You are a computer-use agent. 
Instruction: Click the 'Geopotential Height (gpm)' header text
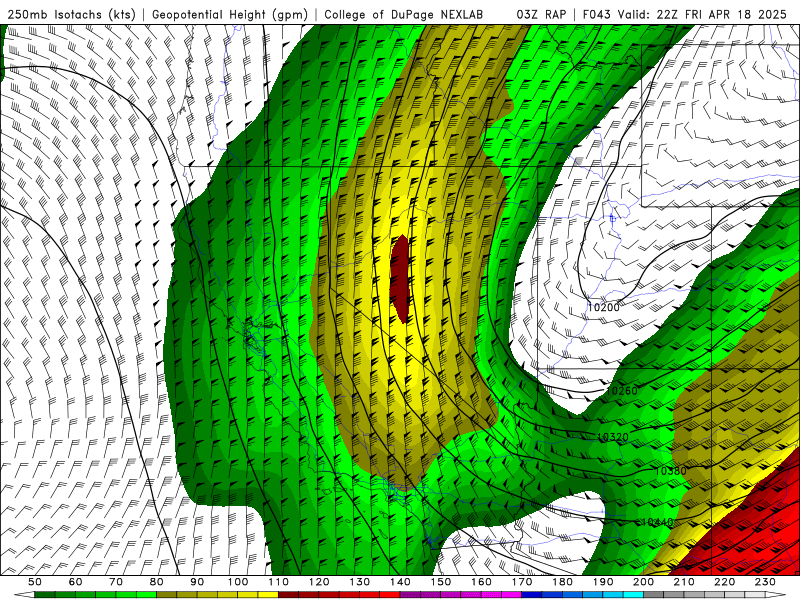[x=230, y=14]
